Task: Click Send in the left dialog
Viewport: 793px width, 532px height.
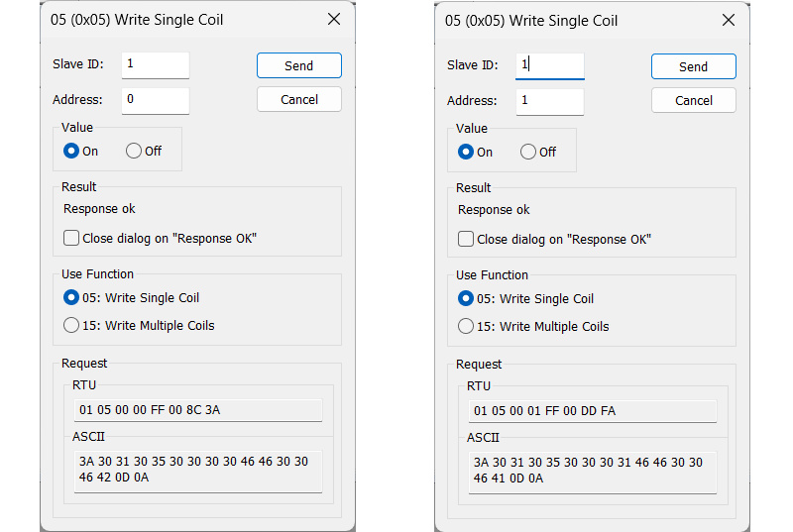Action: [298, 65]
